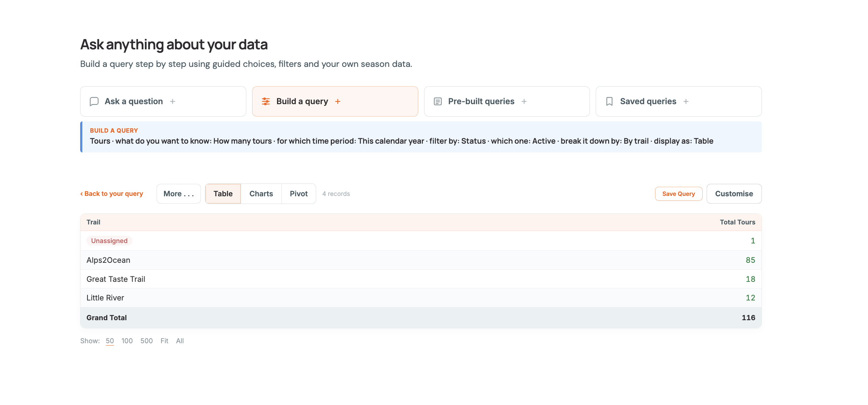Viewport: 868px width, 405px height.
Task: Click the 1 tour value for Unassigned
Action: click(x=753, y=241)
